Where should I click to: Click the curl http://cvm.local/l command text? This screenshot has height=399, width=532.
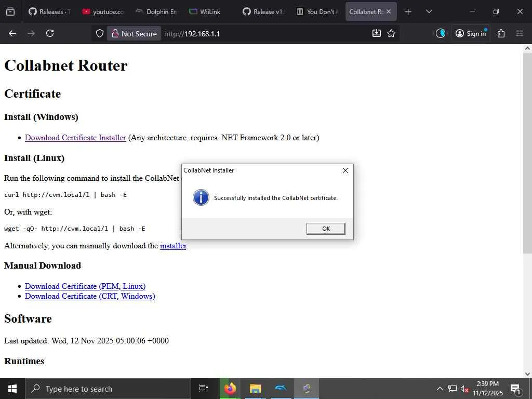click(x=65, y=195)
